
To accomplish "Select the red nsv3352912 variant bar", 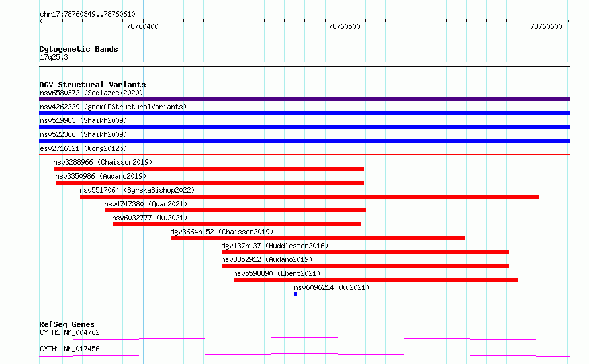I will (x=365, y=266).
